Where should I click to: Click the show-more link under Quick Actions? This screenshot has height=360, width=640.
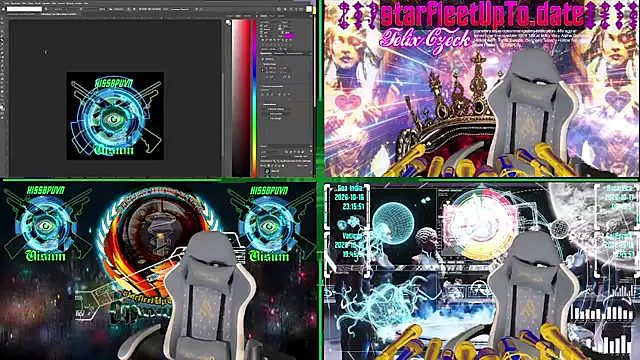point(276,118)
